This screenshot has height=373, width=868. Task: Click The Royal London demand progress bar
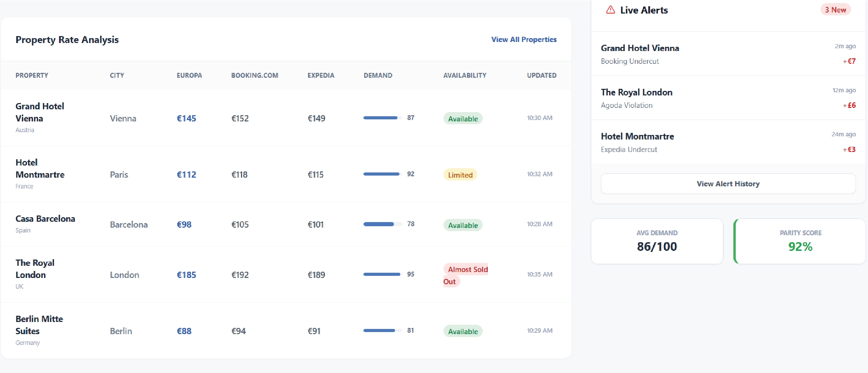(382, 274)
